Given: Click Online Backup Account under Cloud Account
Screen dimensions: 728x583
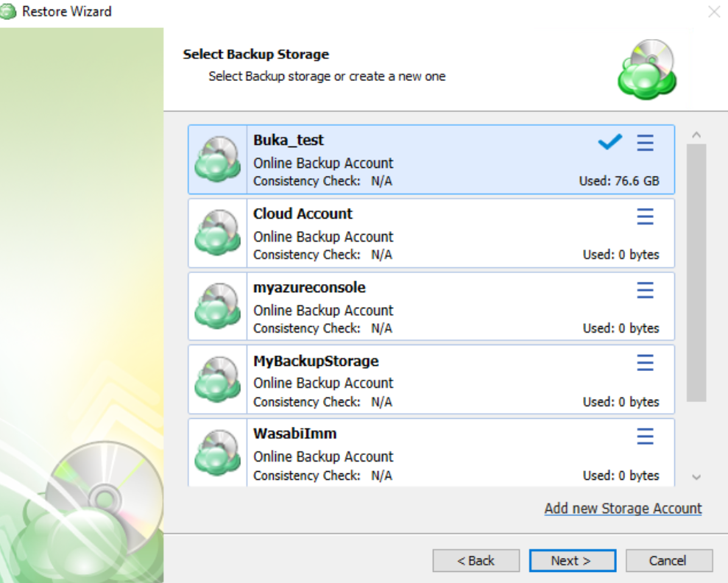Looking at the screenshot, I should click(x=323, y=237).
